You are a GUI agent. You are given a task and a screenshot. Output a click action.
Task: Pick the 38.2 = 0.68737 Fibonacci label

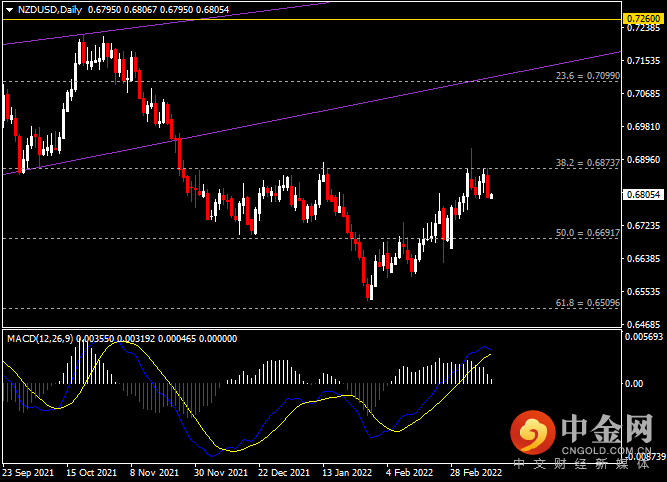pos(587,163)
